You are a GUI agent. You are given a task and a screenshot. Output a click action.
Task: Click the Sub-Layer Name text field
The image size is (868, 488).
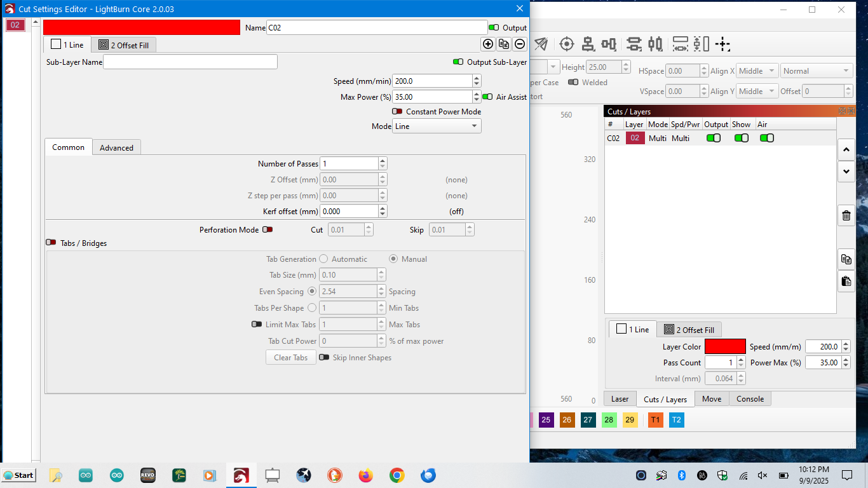190,62
